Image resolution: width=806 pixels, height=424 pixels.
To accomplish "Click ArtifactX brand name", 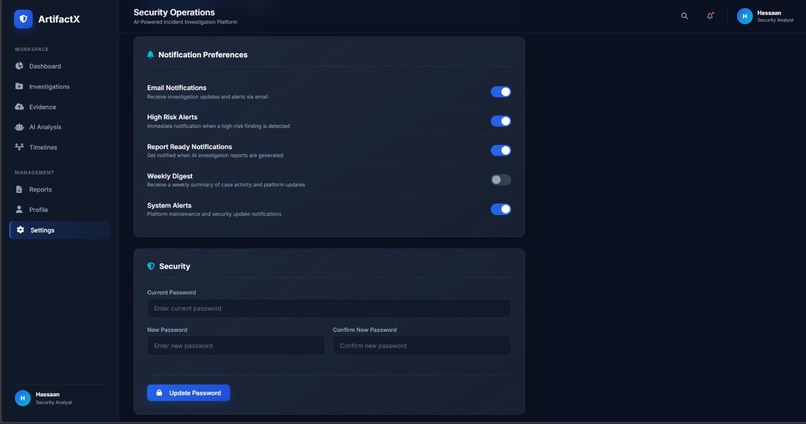I will tap(59, 19).
